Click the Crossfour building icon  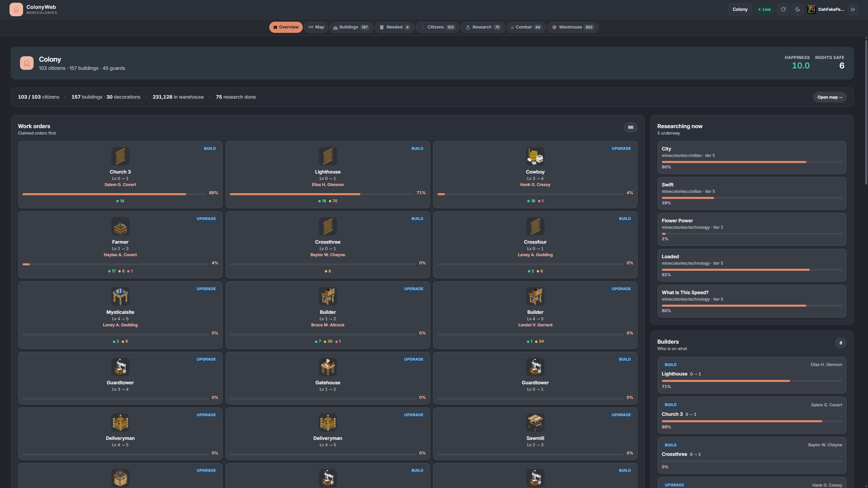point(535,226)
